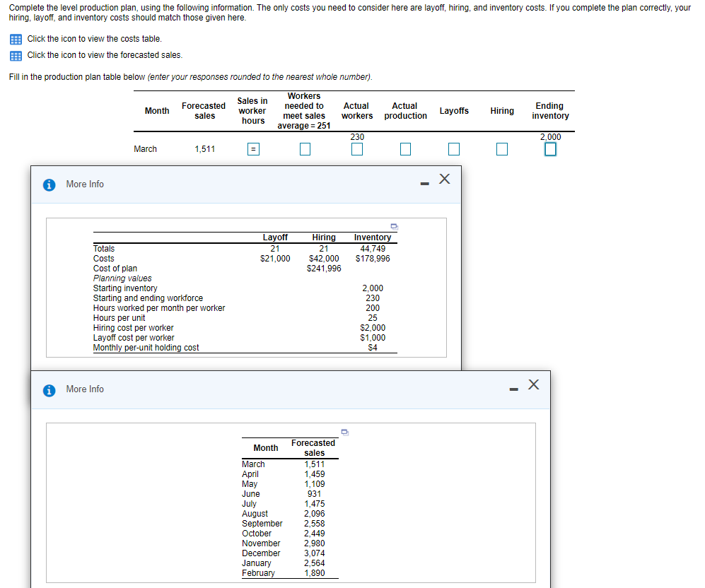Click the Actual production input field

tap(405, 148)
